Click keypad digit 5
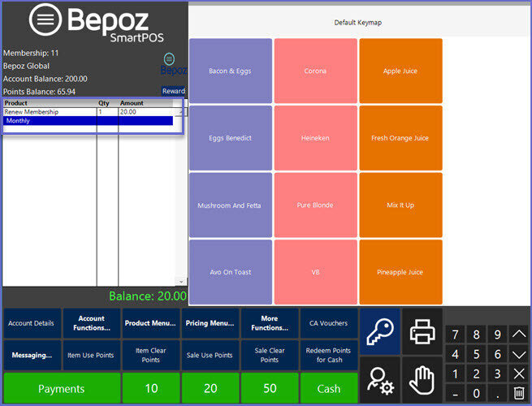The height and width of the screenshot is (406, 532). pos(476,354)
